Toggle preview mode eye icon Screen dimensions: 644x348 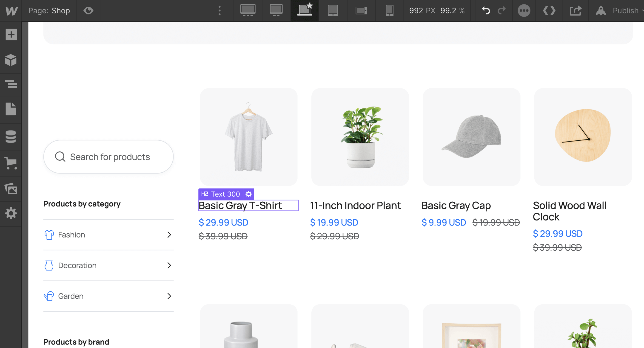(88, 11)
